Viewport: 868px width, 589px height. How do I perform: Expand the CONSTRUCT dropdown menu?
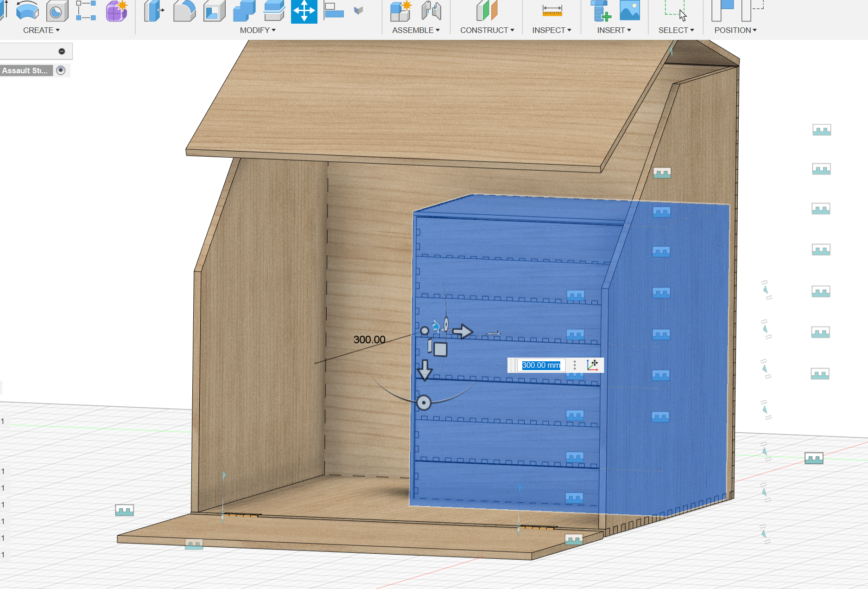coord(487,30)
